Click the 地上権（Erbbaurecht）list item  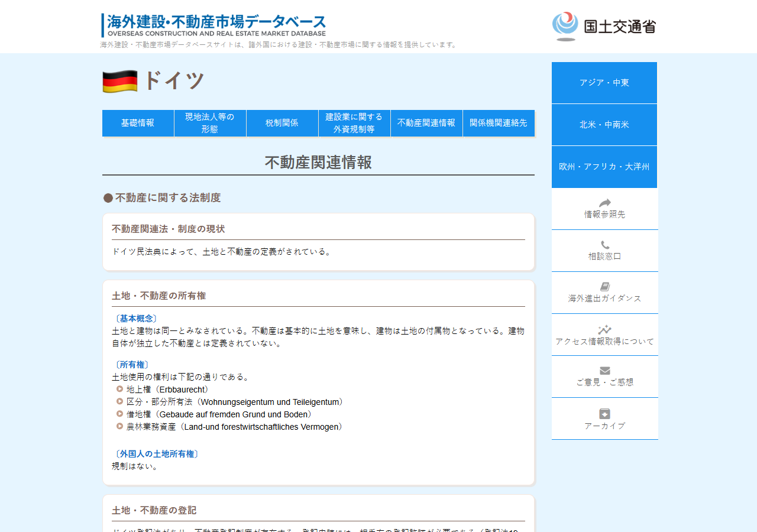(170, 390)
